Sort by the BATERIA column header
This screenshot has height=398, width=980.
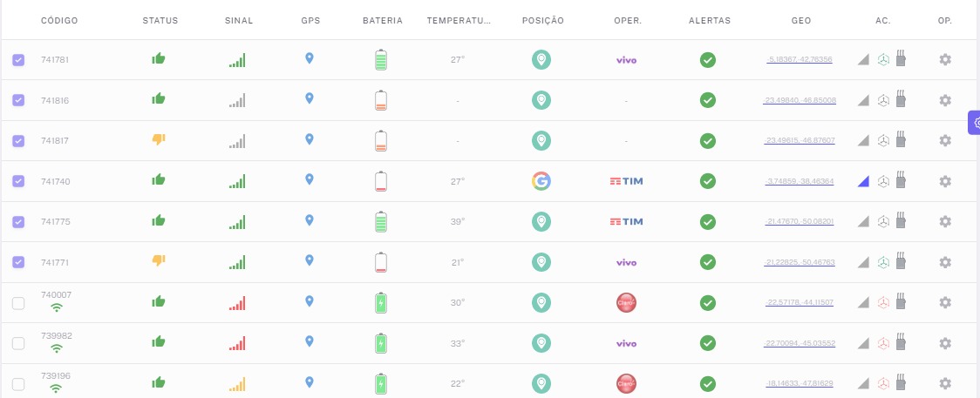click(382, 20)
